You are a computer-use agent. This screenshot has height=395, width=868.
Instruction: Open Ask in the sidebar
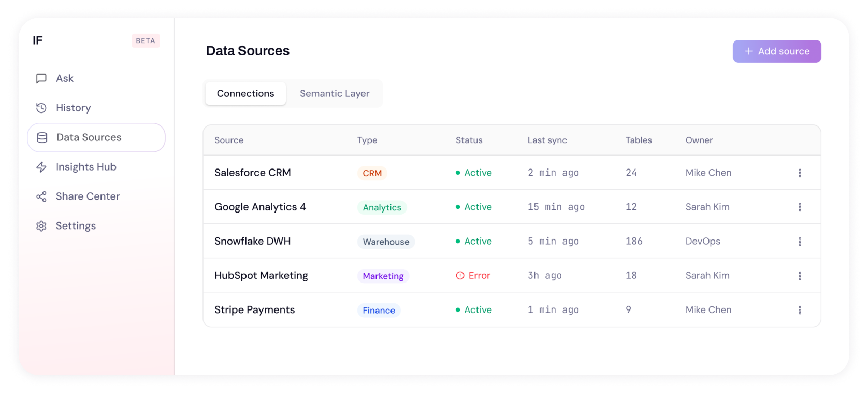(x=96, y=78)
